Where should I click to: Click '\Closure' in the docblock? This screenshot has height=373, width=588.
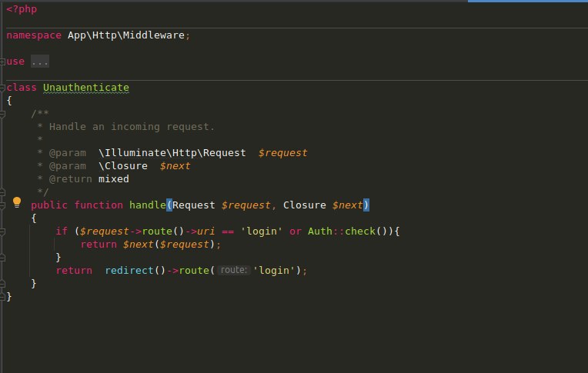pos(123,166)
